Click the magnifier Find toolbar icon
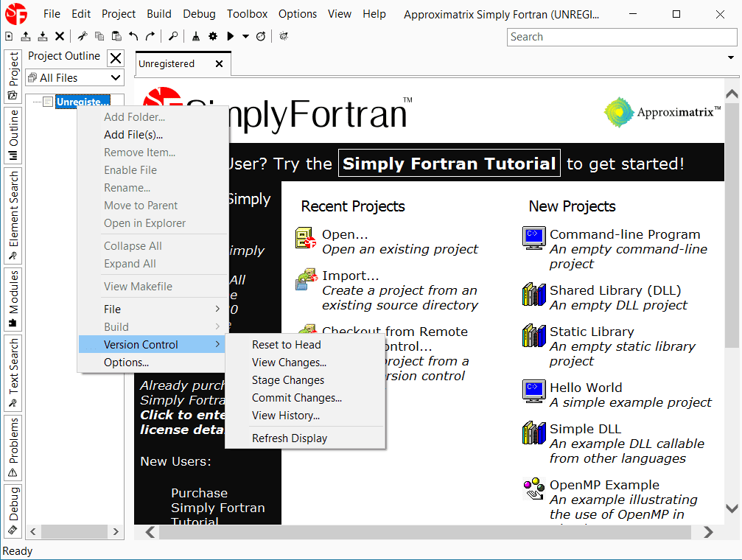 click(x=173, y=36)
